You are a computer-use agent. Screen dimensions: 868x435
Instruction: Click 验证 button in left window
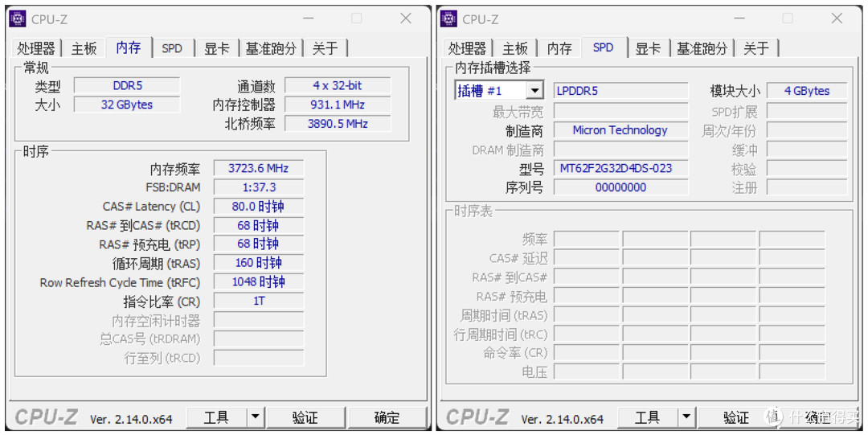click(305, 417)
